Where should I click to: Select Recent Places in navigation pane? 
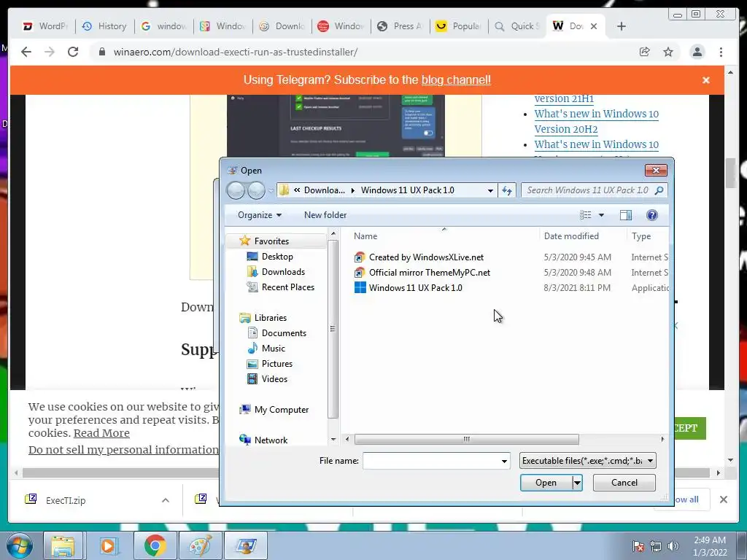tap(287, 287)
